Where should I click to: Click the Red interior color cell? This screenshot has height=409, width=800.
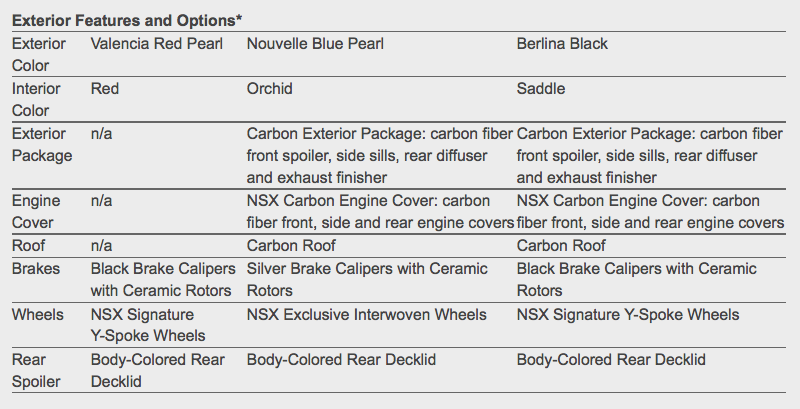click(x=105, y=89)
